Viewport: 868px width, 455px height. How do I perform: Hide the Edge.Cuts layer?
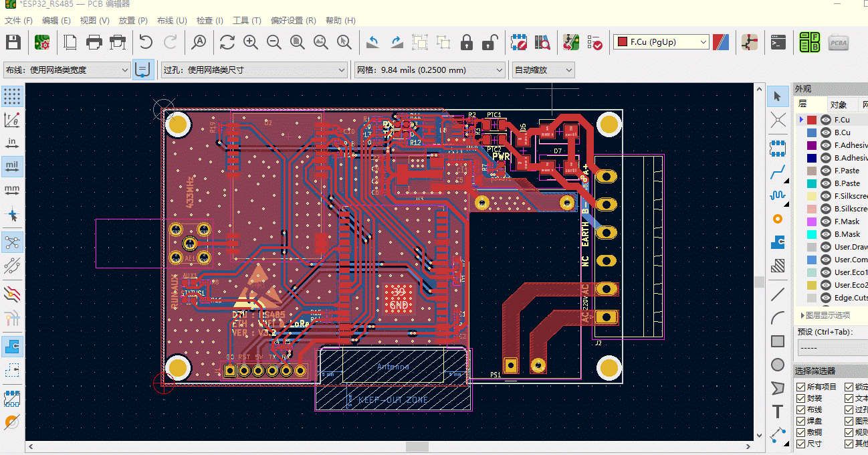tap(826, 298)
